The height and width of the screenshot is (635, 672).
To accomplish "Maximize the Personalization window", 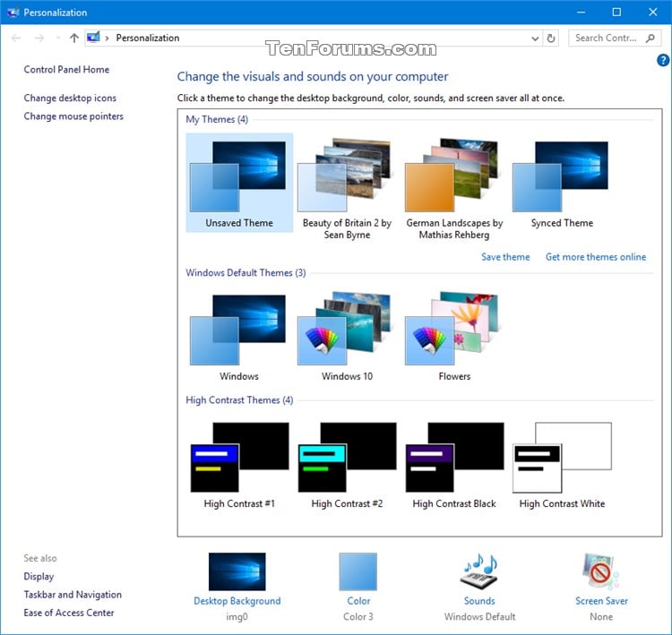I will (616, 12).
